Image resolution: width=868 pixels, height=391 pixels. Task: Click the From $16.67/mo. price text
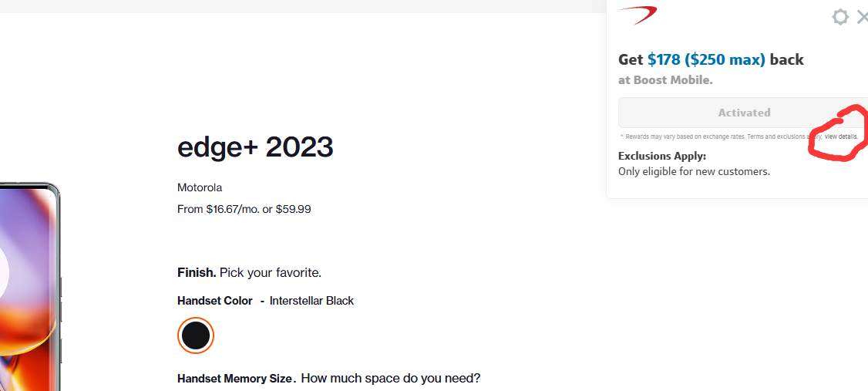click(244, 209)
